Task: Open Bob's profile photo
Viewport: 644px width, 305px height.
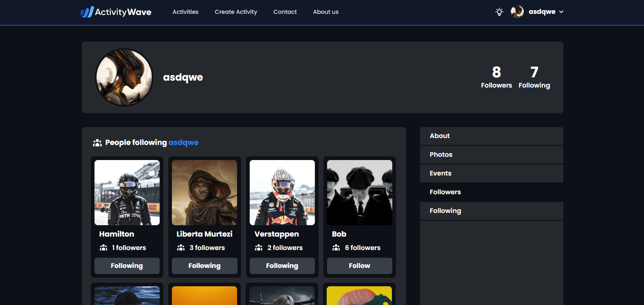Action: click(x=360, y=193)
